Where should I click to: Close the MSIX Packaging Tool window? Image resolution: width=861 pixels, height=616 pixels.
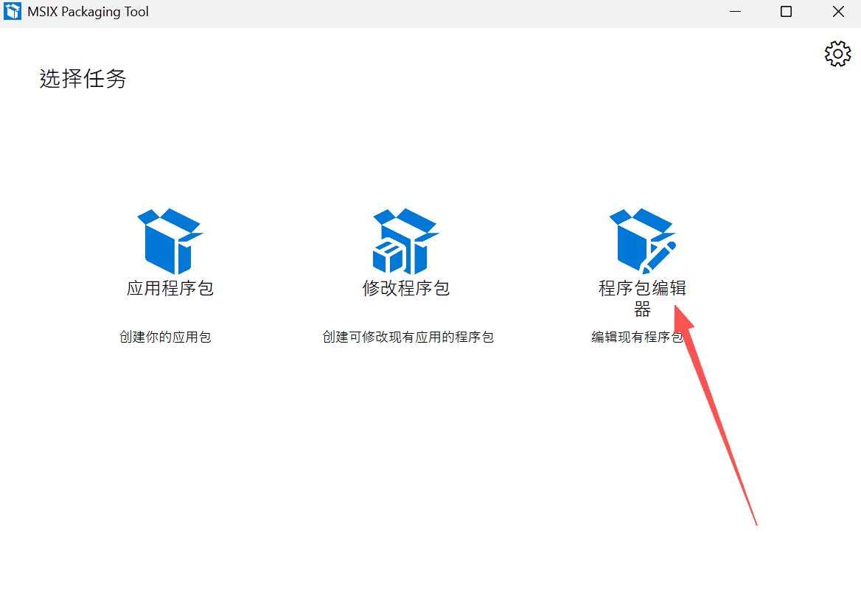coord(838,12)
